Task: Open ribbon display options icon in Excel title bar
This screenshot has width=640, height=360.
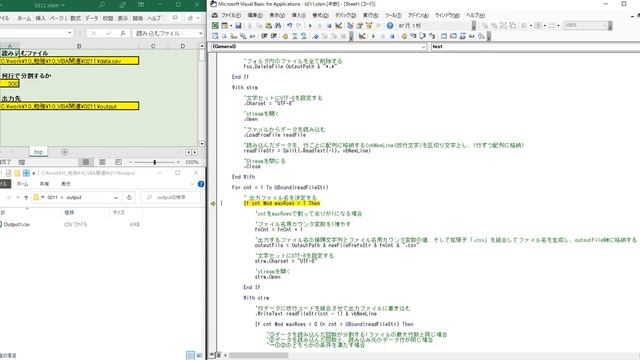Action: 141,5
